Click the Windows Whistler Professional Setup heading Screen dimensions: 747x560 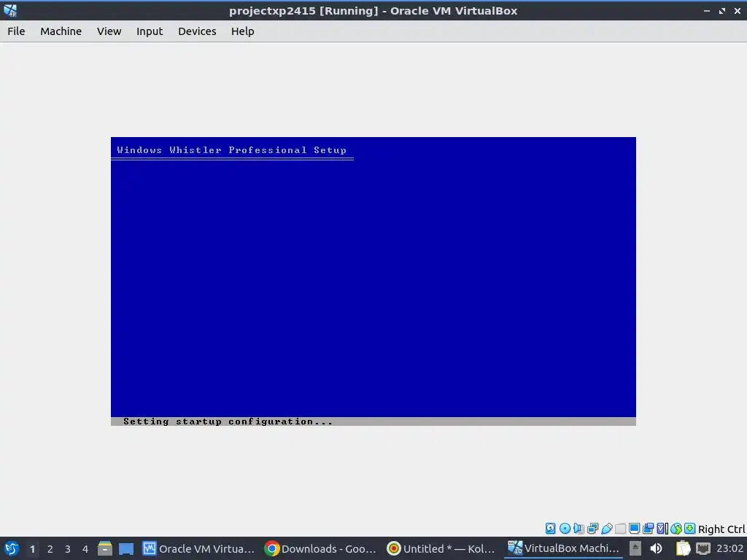click(231, 150)
